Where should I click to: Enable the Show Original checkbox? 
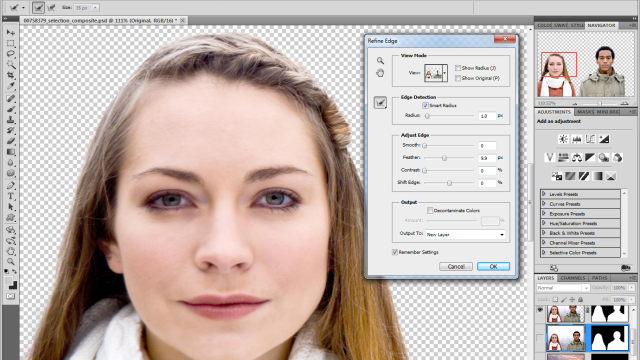point(458,78)
